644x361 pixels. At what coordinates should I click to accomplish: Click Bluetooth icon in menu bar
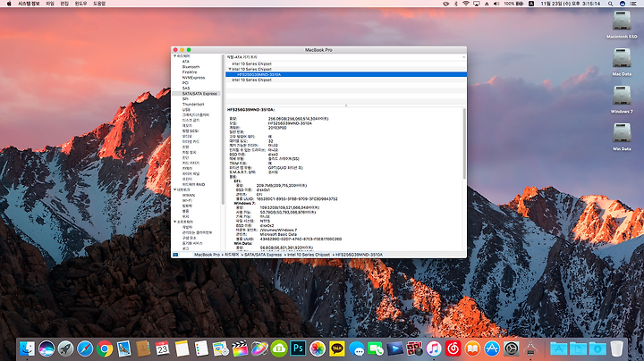tap(456, 4)
